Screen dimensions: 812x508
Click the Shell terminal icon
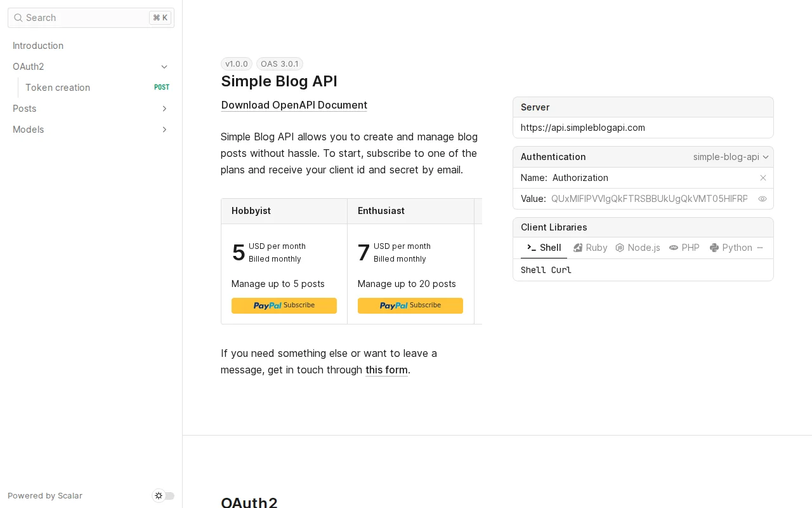click(532, 248)
